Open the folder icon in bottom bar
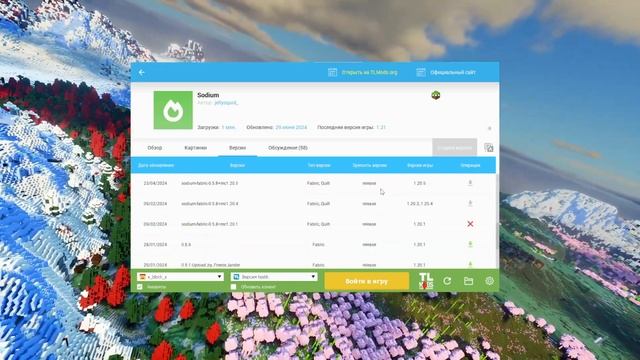The width and height of the screenshot is (640, 360). 469,281
